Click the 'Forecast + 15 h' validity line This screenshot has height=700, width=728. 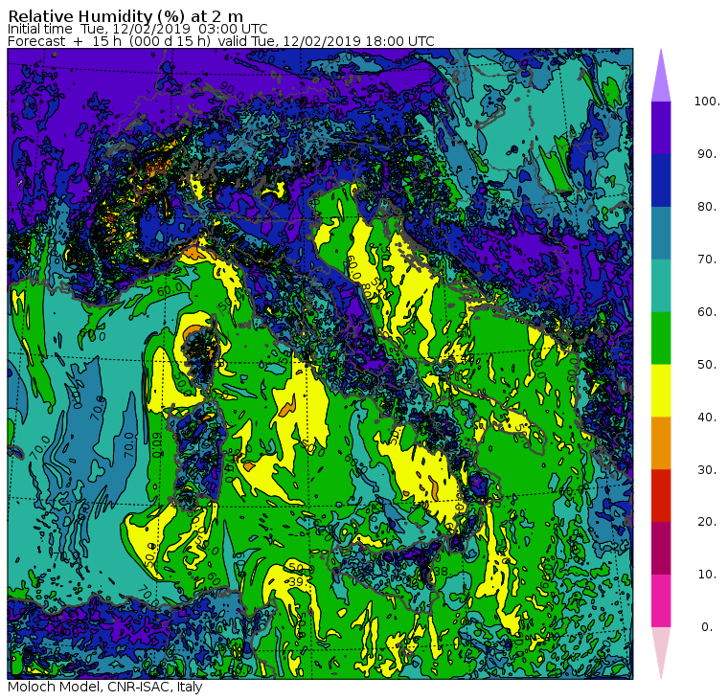221,41
